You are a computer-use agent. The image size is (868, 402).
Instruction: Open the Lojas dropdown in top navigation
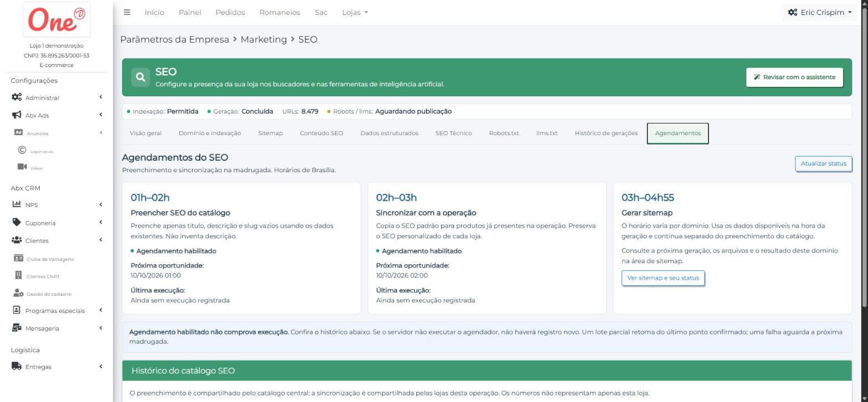[x=355, y=12]
